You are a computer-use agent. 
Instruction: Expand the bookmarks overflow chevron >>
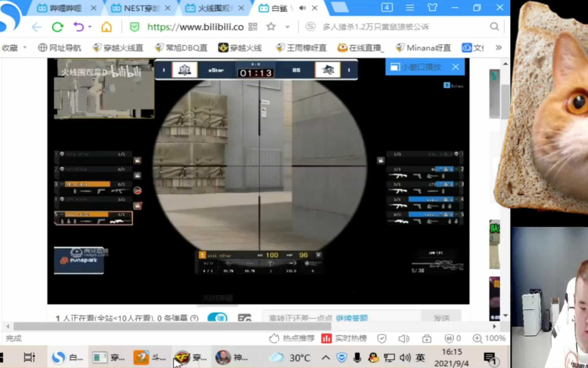pyautogui.click(x=498, y=48)
